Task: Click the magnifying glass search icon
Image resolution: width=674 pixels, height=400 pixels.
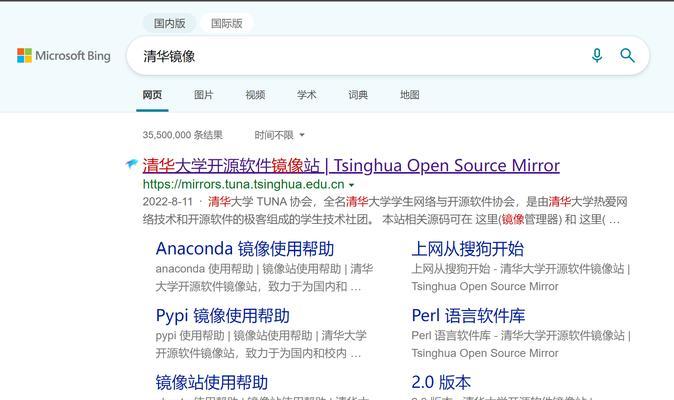Action: [627, 55]
